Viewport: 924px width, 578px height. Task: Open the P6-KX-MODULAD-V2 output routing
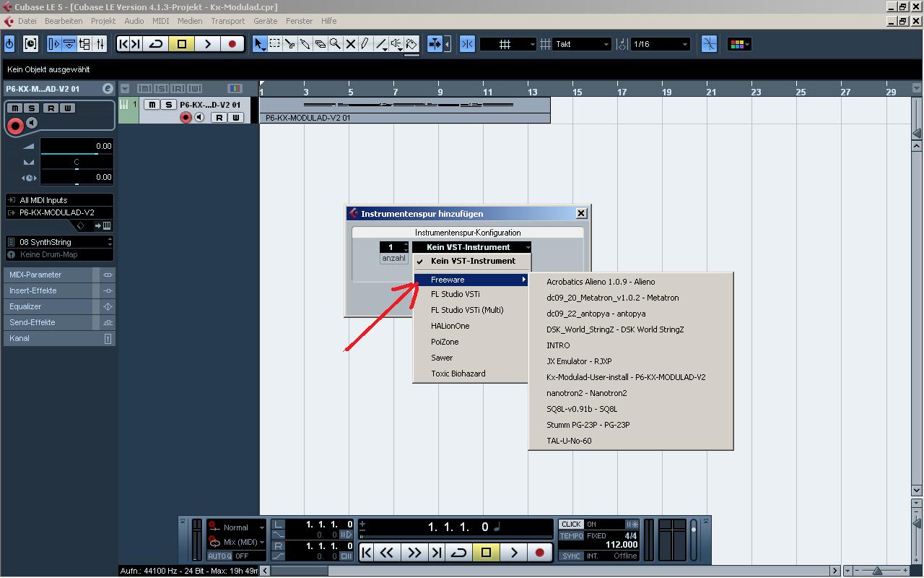tap(60, 212)
